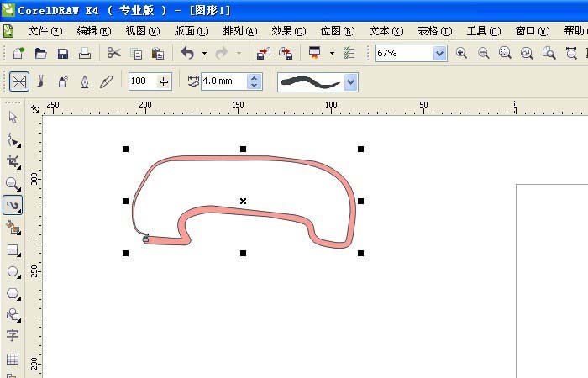588x378 pixels.
Task: Click the Print icon
Action: point(85,53)
